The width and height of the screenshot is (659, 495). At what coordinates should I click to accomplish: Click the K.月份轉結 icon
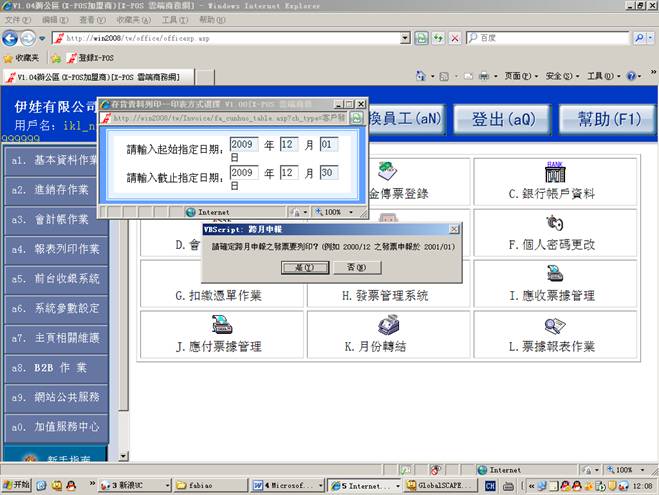pyautogui.click(x=389, y=324)
